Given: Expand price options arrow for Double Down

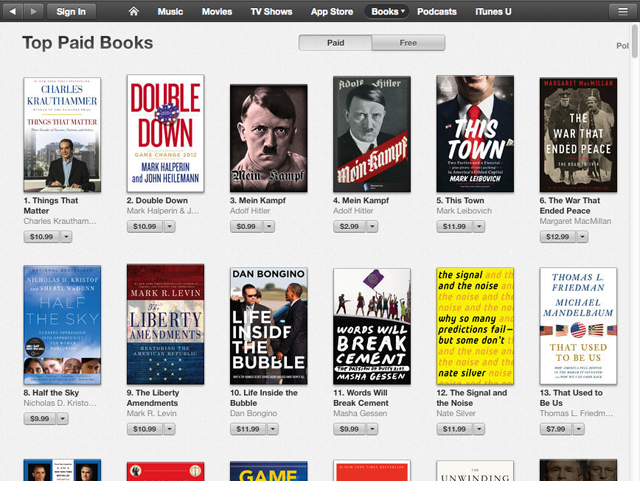Looking at the screenshot, I should pos(169,227).
